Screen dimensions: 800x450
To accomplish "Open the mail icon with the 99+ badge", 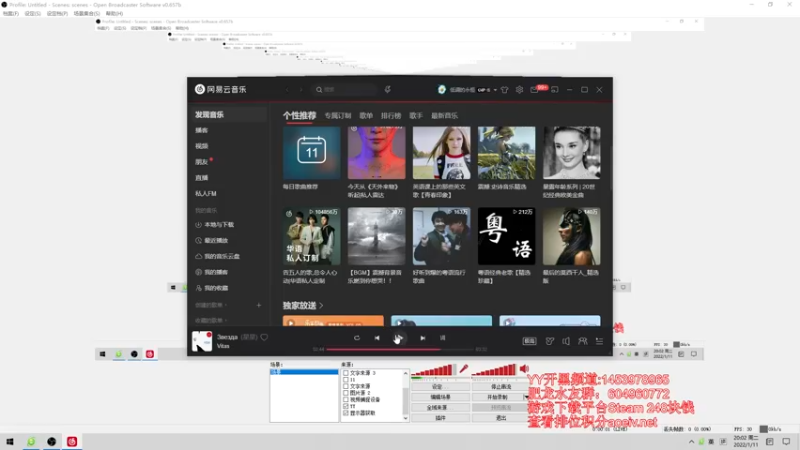I will point(535,90).
